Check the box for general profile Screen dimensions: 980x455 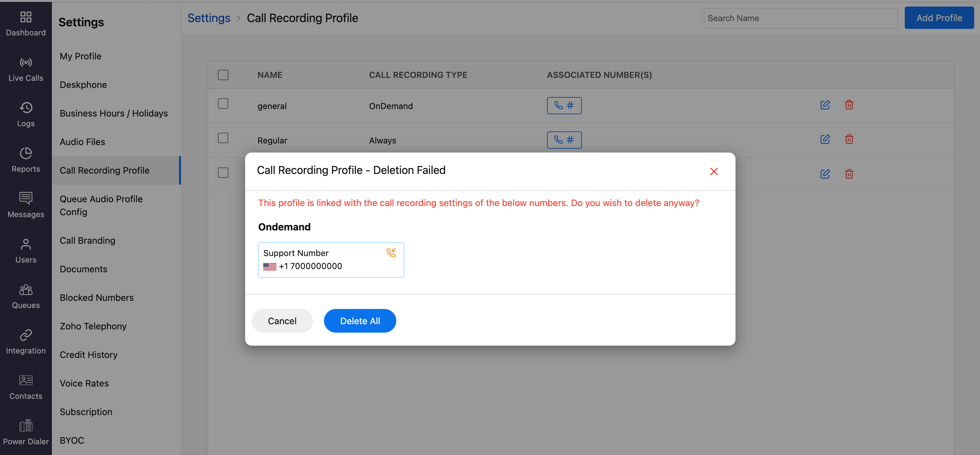click(223, 104)
